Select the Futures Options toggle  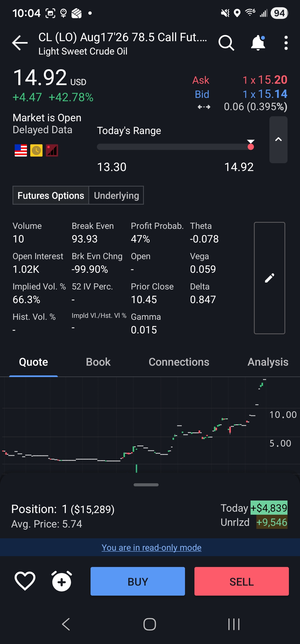tap(51, 195)
